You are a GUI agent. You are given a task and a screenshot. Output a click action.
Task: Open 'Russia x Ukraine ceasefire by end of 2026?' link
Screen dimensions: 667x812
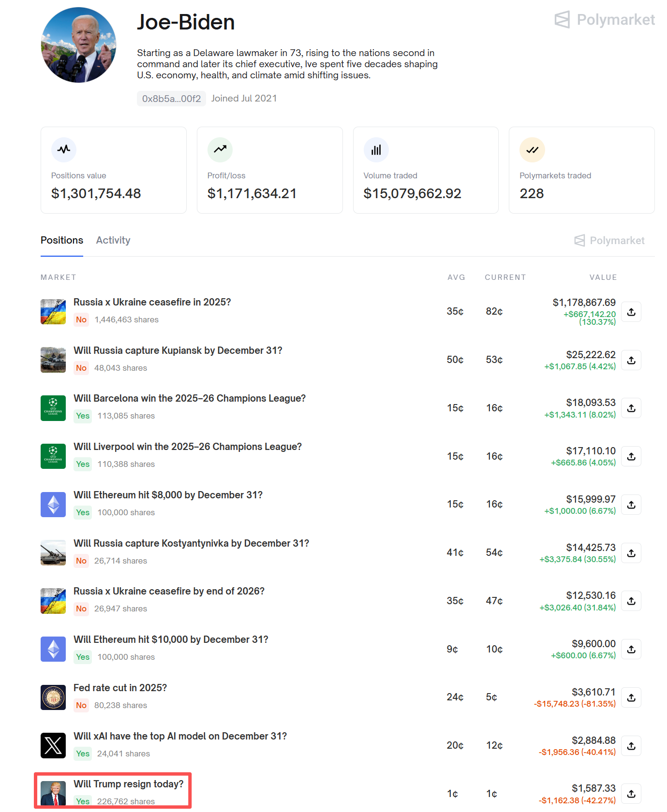pos(169,591)
